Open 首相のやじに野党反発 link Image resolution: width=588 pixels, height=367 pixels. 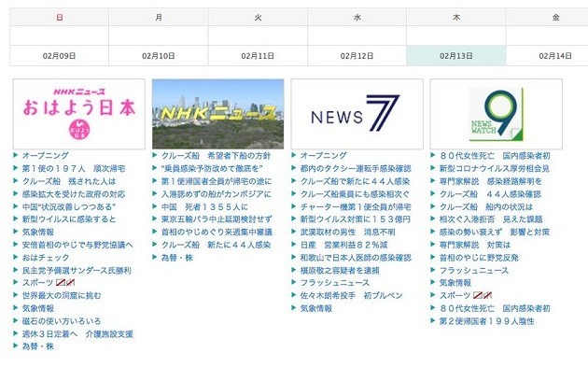coord(479,258)
